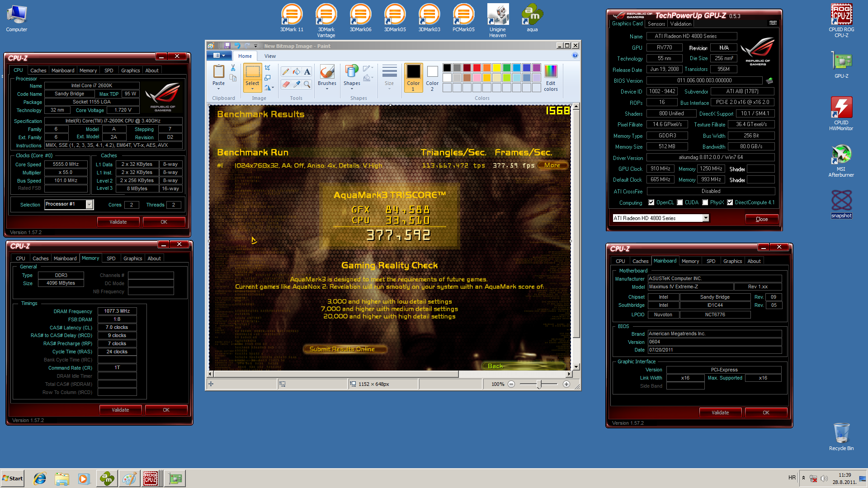Select the Text tool in Paint
This screenshot has width=868, height=488.
(307, 71)
